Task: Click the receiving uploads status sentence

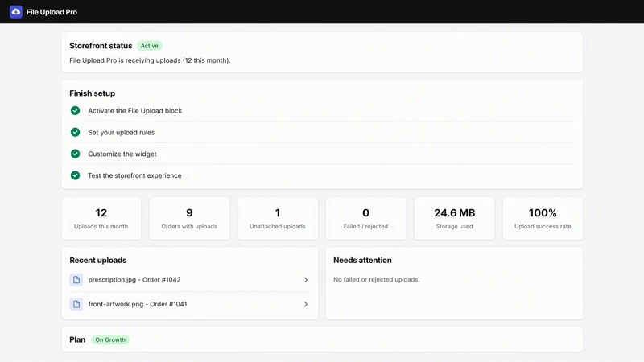Action: (150, 60)
